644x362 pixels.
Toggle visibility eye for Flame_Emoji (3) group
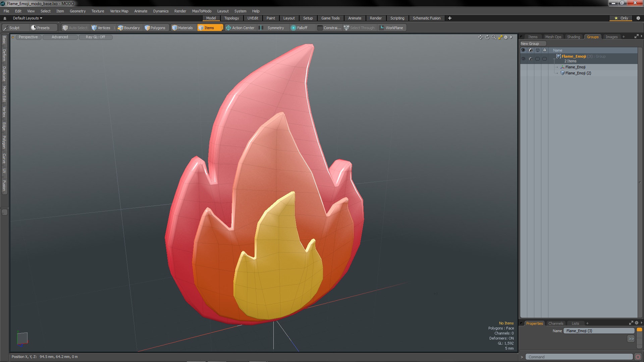[523, 59]
